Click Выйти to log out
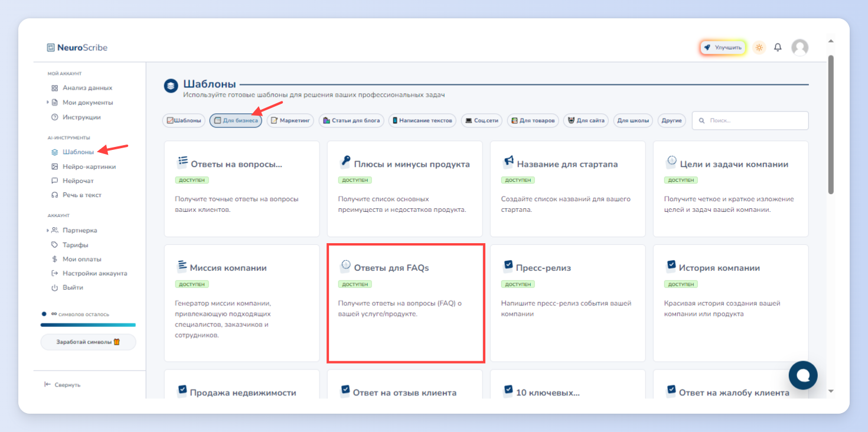This screenshot has width=868, height=432. (73, 287)
